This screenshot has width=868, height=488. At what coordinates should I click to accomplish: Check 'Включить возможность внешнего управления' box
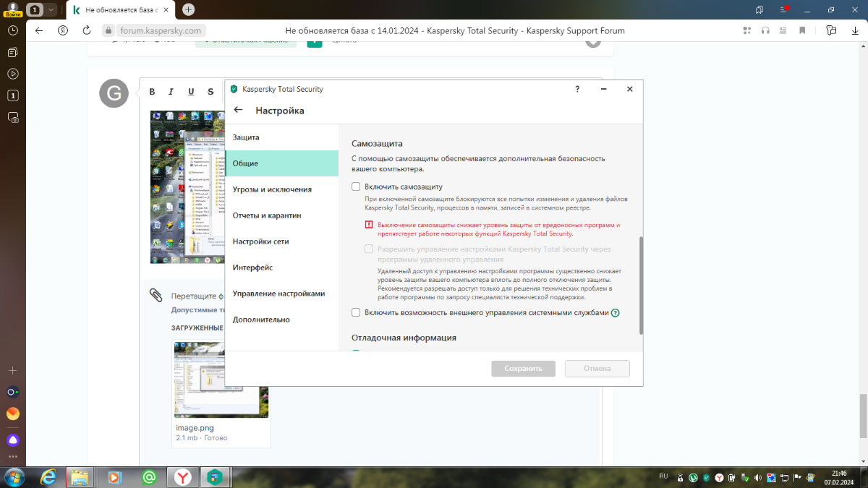coord(356,312)
